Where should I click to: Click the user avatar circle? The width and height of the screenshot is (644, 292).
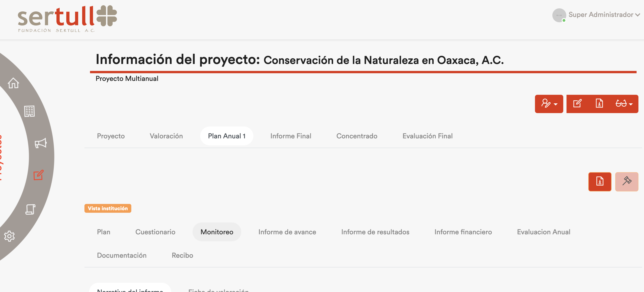click(x=559, y=15)
